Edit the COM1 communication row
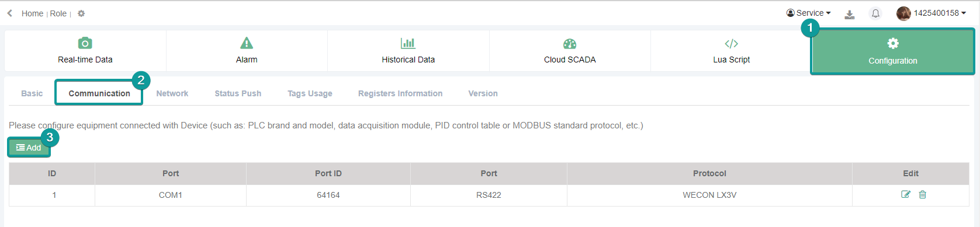This screenshot has width=980, height=227. (906, 194)
